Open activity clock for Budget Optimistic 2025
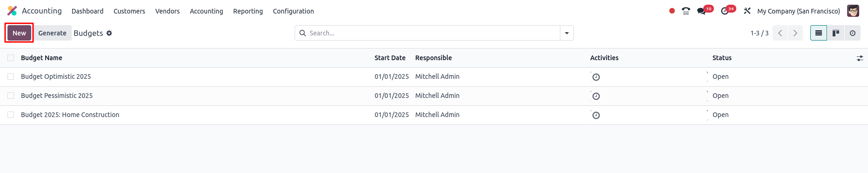The image size is (868, 173). coord(596,77)
